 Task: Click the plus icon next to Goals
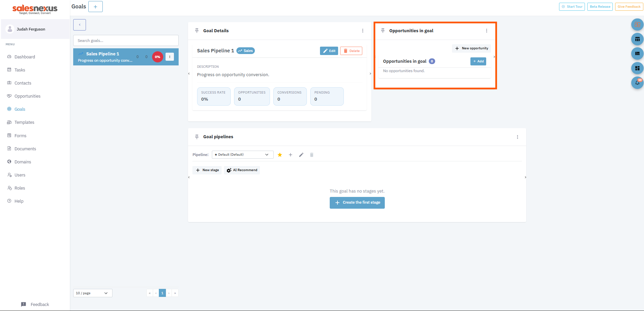coord(95,7)
